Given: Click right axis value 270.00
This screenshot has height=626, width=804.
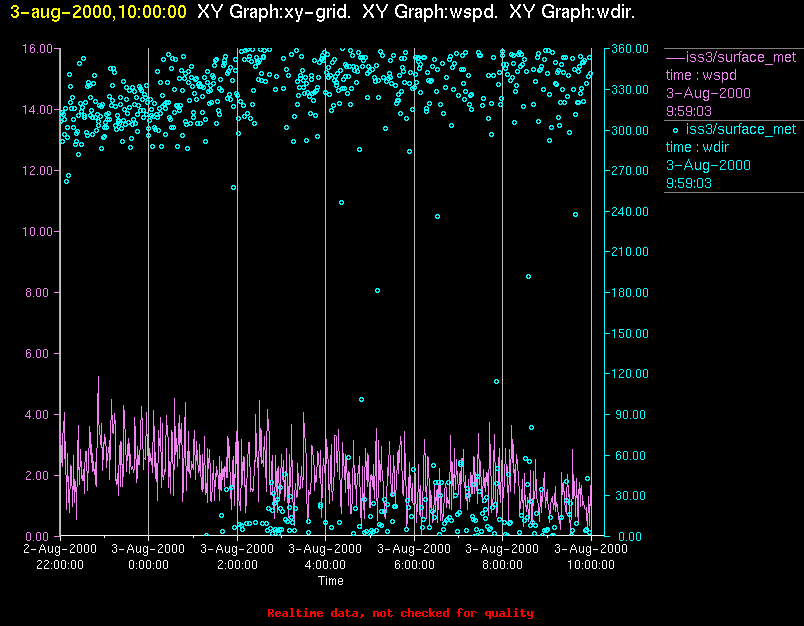Looking at the screenshot, I should 630,171.
